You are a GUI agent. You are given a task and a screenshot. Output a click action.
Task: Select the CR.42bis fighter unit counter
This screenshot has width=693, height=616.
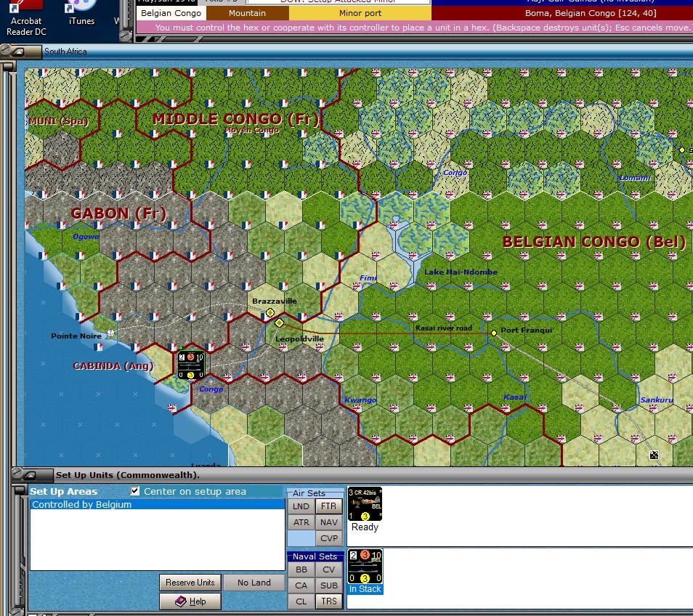click(365, 504)
